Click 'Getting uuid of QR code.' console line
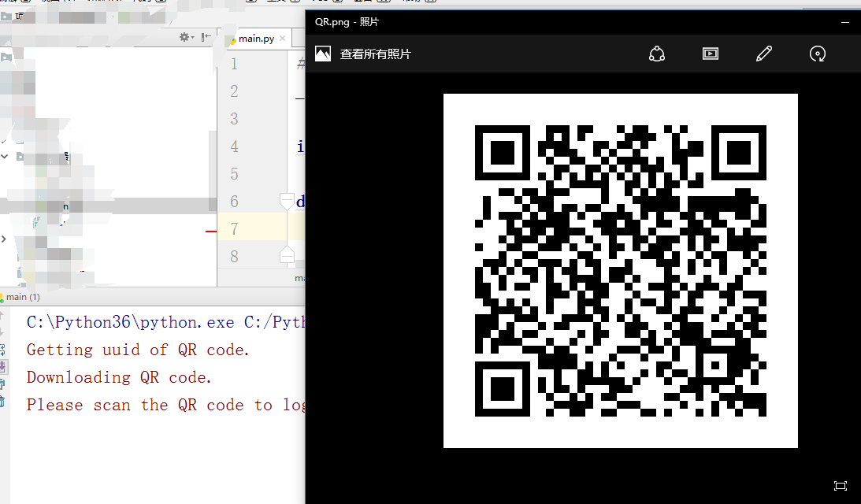Screen dimensions: 861x504 coord(138,350)
